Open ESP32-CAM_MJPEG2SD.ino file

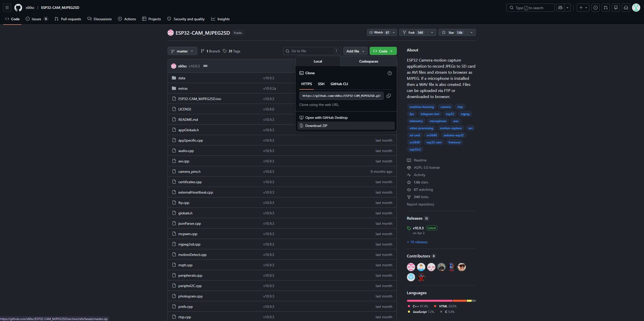coord(200,99)
